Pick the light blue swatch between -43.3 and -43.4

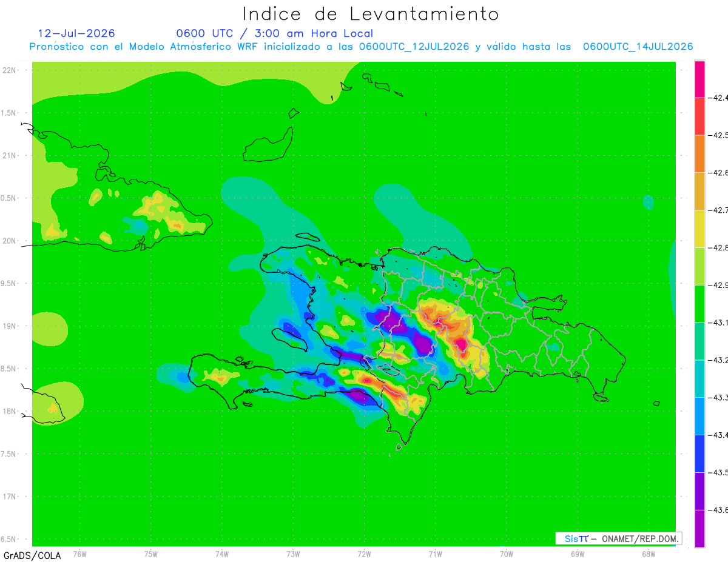699,416
